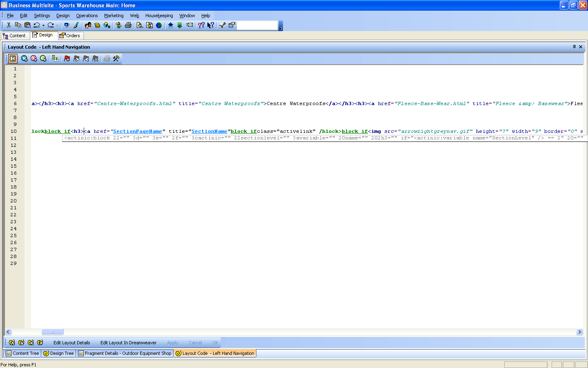Image resolution: width=588 pixels, height=368 pixels.
Task: Open the Housekeeping menu
Action: 159,16
